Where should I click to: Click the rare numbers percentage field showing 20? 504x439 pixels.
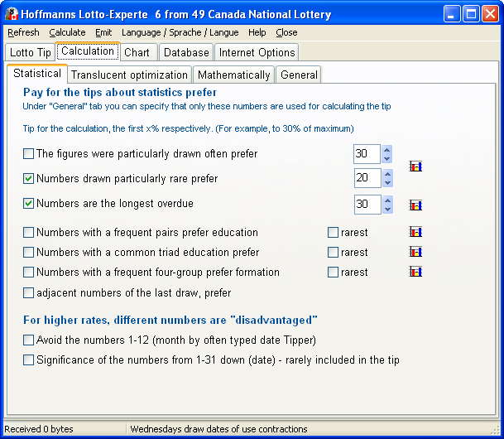(367, 178)
